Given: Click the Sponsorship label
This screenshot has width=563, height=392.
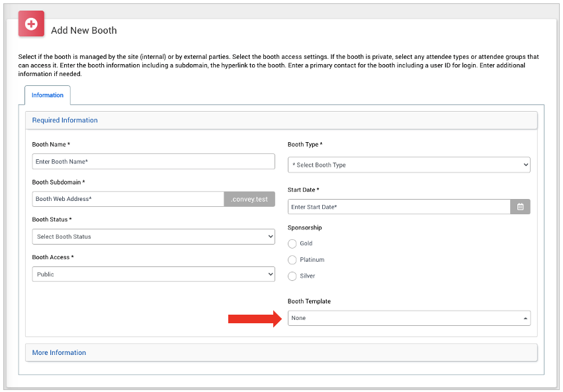Looking at the screenshot, I should click(x=304, y=228).
